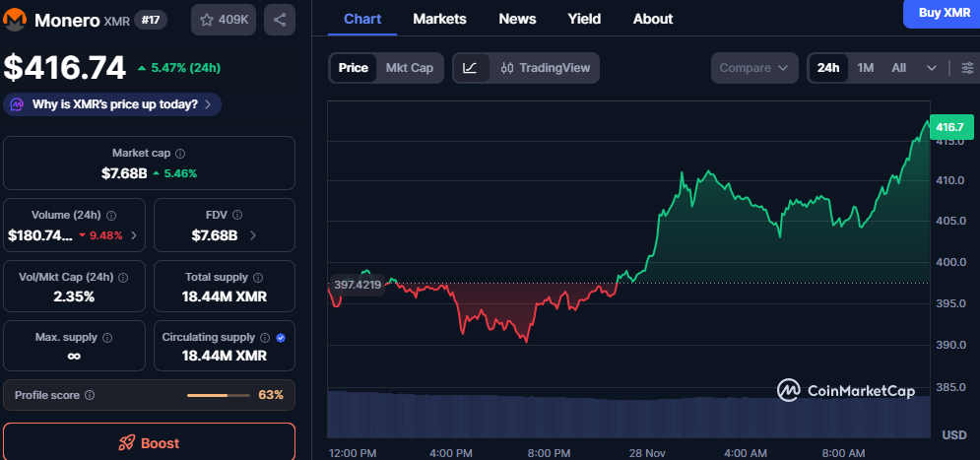
Task: Click the Circulating supply verified badge
Action: (281, 338)
